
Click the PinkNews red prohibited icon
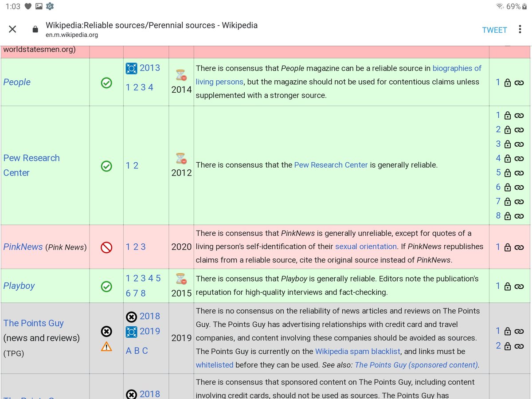coord(106,247)
